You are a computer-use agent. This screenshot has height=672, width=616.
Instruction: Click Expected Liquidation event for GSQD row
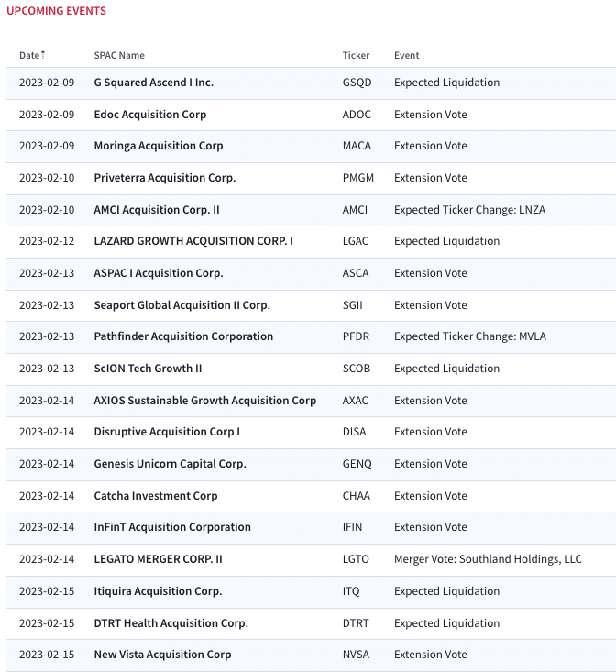click(446, 83)
